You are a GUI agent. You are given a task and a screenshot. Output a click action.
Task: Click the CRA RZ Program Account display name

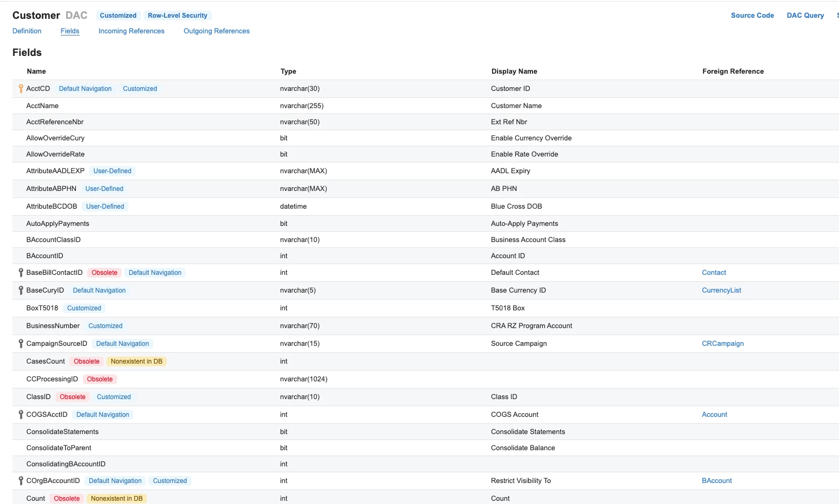click(531, 326)
